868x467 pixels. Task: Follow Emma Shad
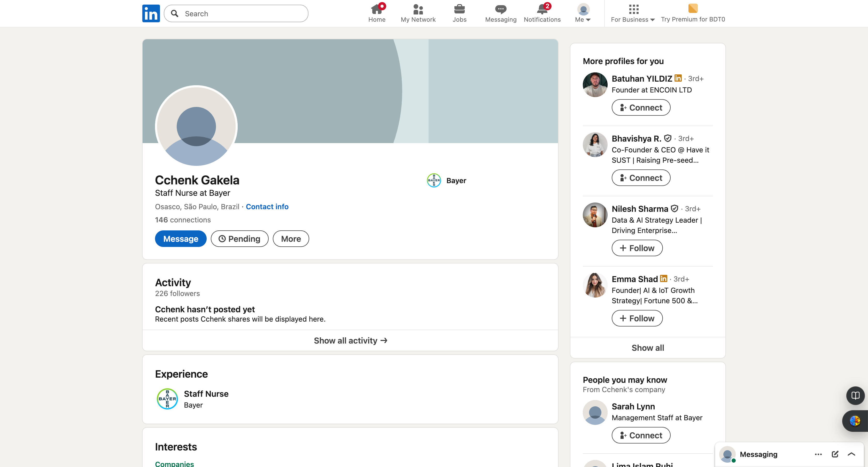tap(637, 318)
